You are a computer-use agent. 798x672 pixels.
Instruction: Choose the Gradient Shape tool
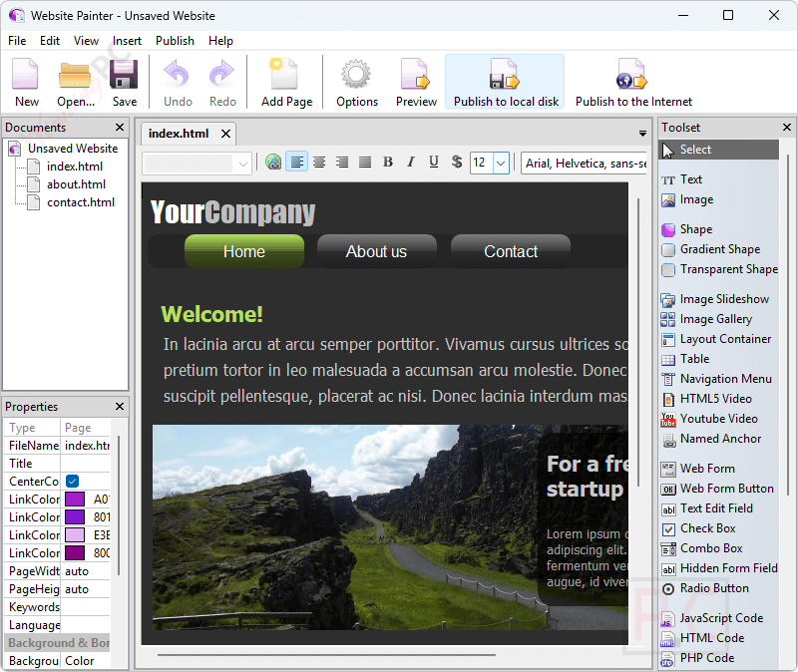coord(719,249)
